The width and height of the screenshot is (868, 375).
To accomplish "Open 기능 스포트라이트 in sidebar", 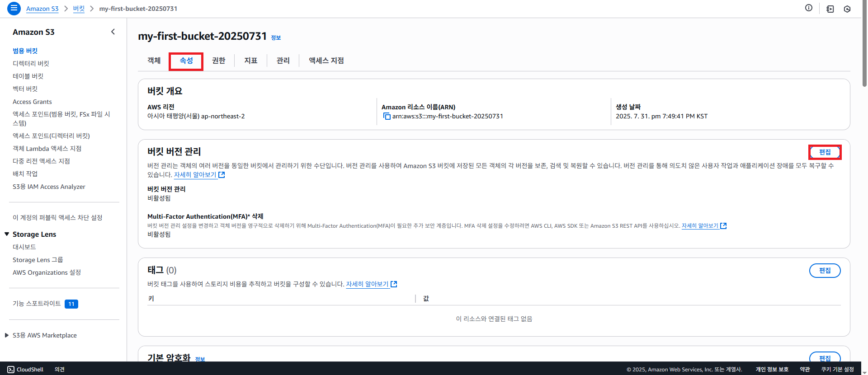I will point(37,304).
